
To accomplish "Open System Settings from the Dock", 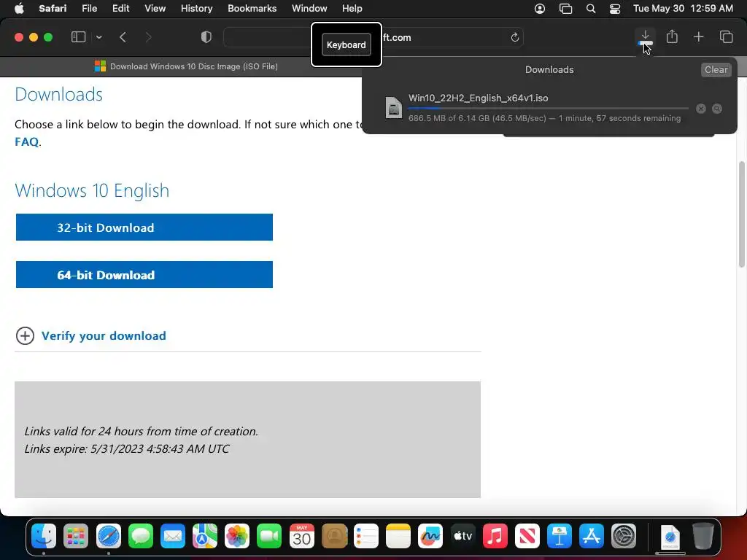I will [x=624, y=536].
